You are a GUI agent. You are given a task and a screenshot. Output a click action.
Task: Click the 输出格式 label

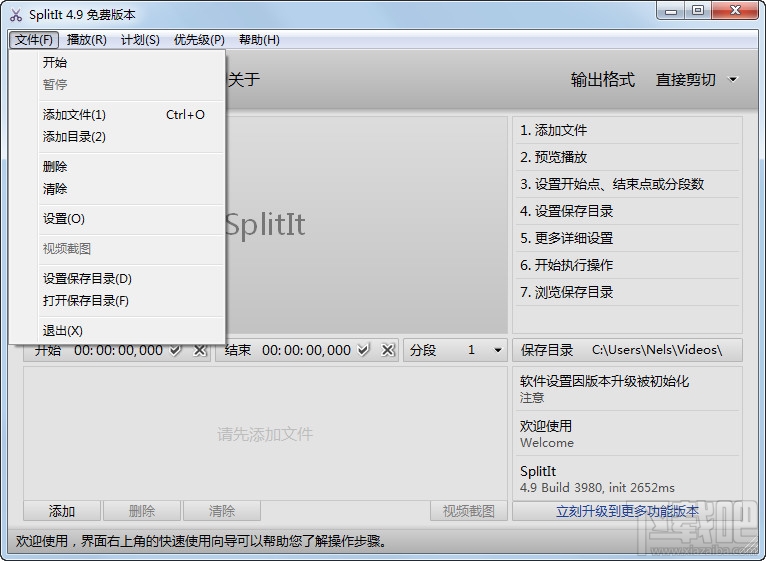[603, 79]
